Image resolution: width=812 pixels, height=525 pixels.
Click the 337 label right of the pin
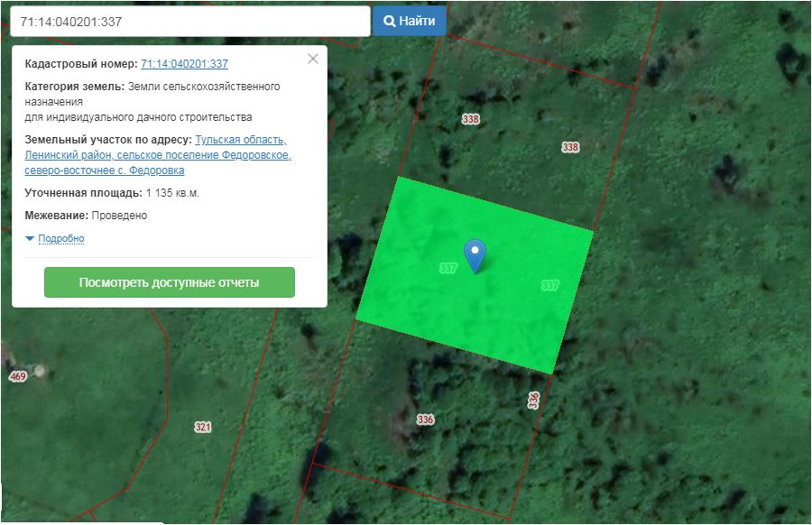pyautogui.click(x=550, y=285)
